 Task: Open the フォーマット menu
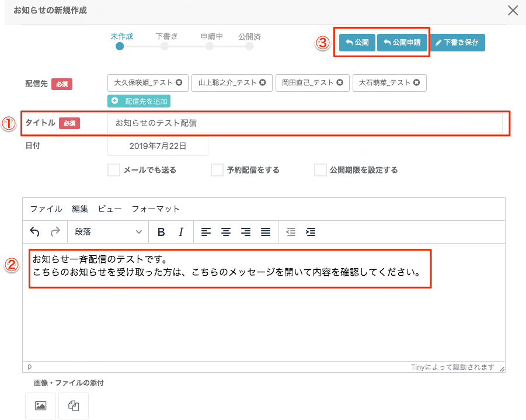pyautogui.click(x=155, y=209)
